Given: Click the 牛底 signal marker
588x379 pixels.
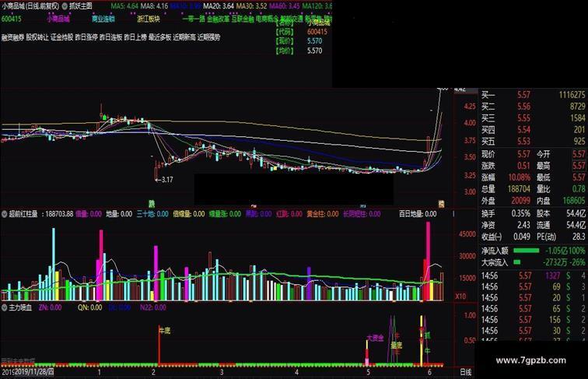Looking at the screenshot, I should [x=165, y=331].
